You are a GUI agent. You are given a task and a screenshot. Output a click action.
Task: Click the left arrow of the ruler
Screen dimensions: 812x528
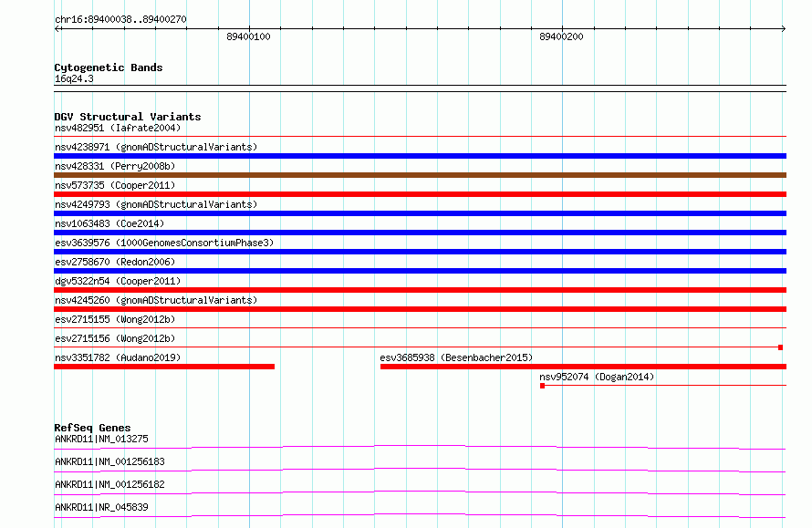[57, 28]
